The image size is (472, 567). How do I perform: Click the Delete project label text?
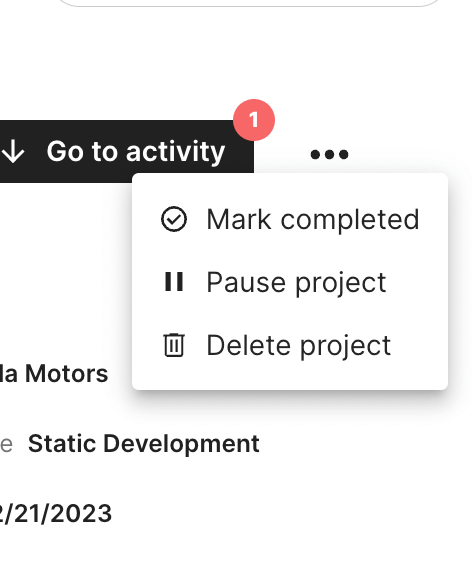tap(299, 346)
